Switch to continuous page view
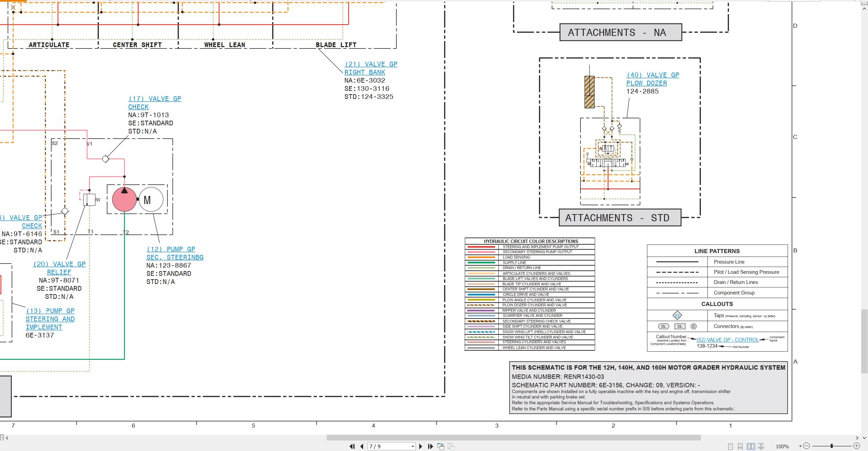 click(741, 446)
